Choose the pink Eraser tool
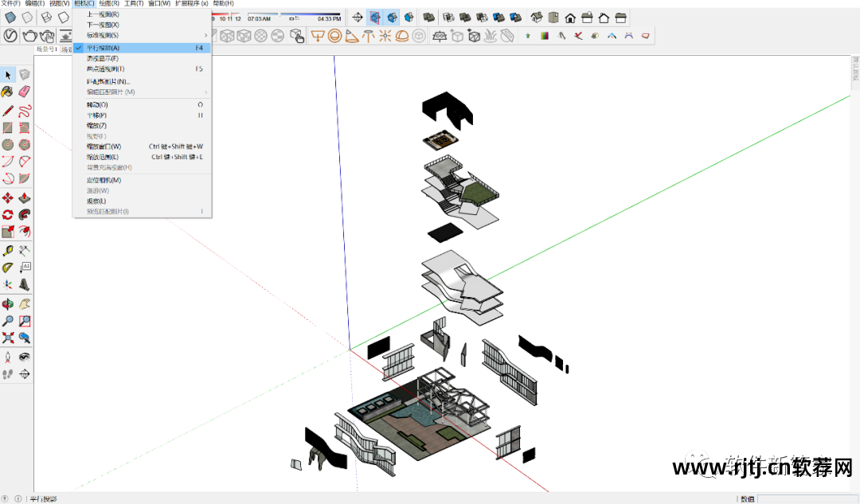860x504 pixels. [x=24, y=92]
